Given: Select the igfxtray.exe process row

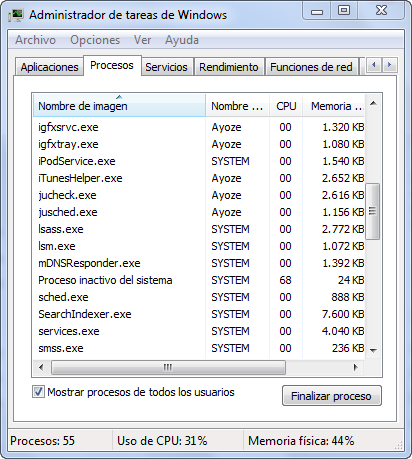Looking at the screenshot, I should [x=199, y=144].
